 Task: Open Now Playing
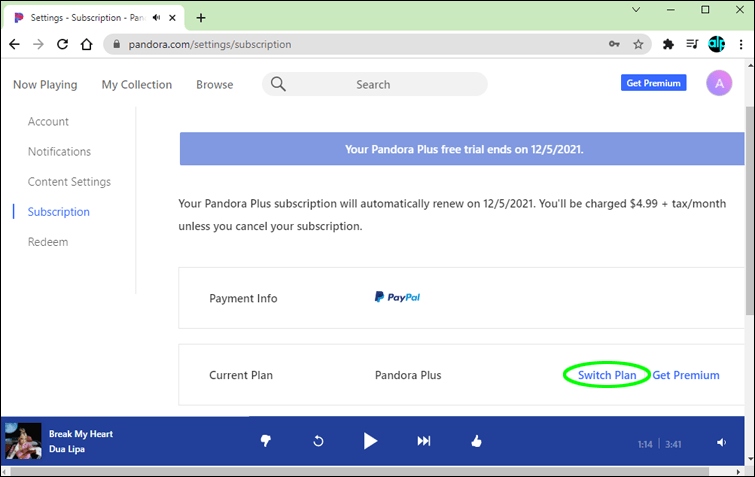[x=45, y=85]
